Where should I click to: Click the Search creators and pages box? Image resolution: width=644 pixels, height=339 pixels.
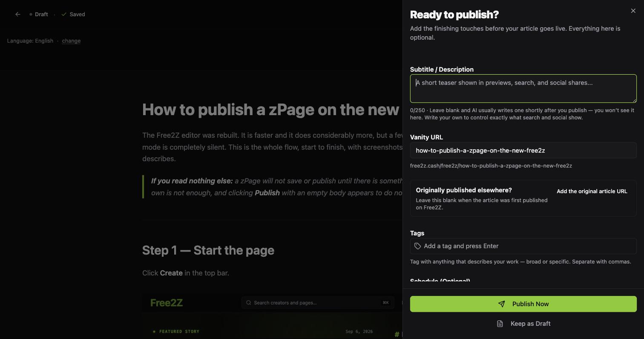click(x=318, y=303)
